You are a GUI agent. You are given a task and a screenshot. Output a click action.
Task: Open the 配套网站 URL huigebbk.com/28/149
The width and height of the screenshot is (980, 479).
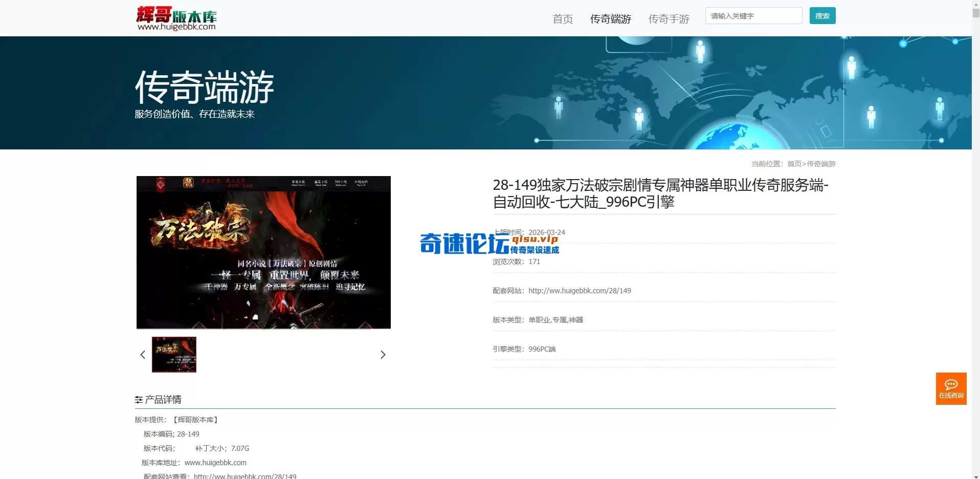point(580,290)
